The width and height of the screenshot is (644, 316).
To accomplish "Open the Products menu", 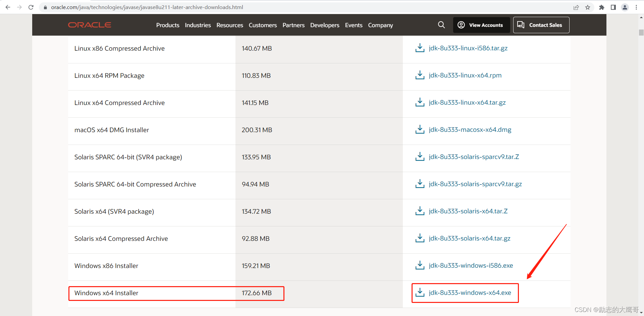I will click(x=168, y=25).
